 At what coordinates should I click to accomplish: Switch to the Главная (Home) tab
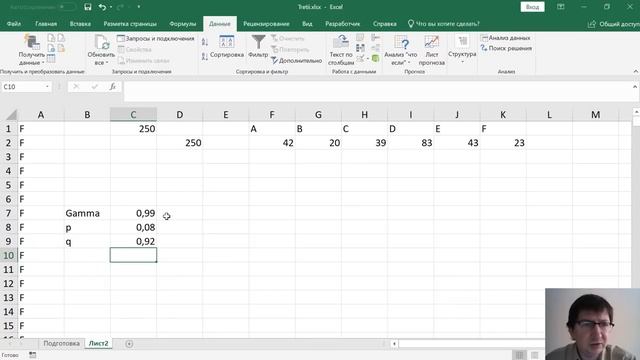(46, 24)
